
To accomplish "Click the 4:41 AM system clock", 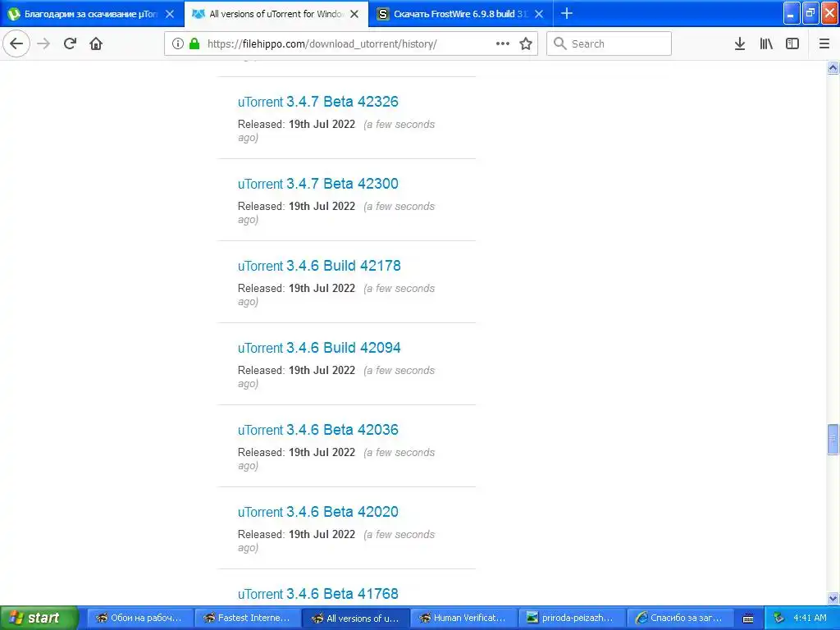I will [810, 618].
